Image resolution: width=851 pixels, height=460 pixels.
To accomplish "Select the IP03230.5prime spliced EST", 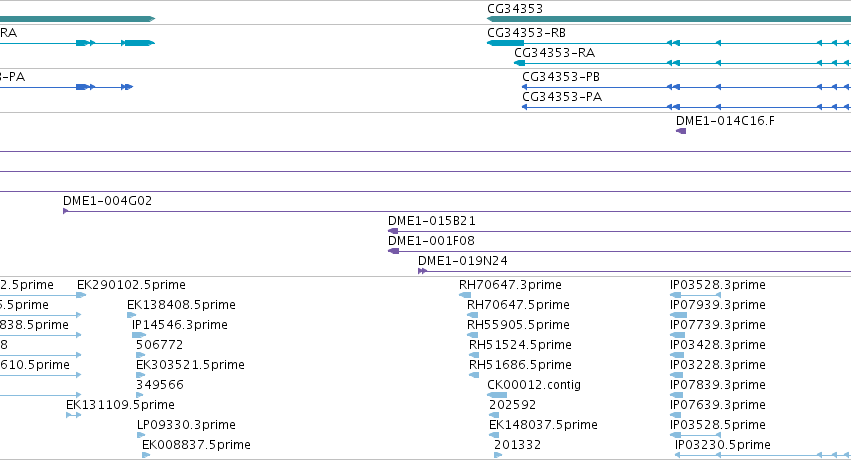I will click(763, 455).
